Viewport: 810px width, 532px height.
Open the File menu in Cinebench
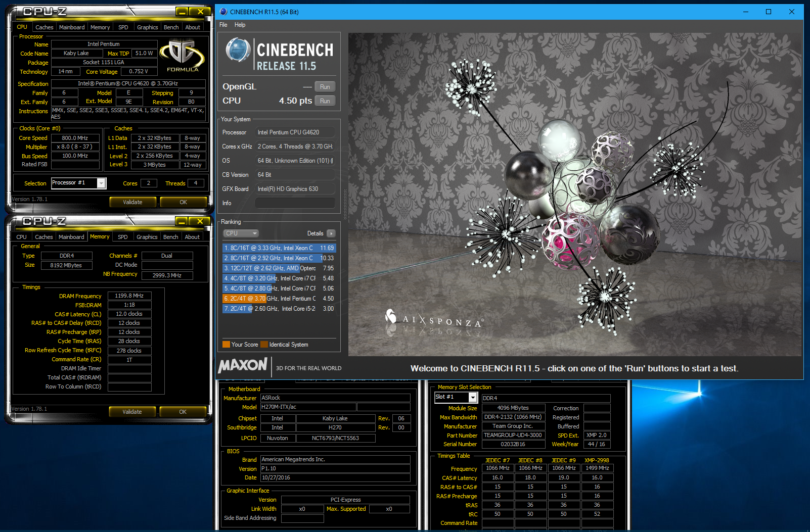click(223, 25)
